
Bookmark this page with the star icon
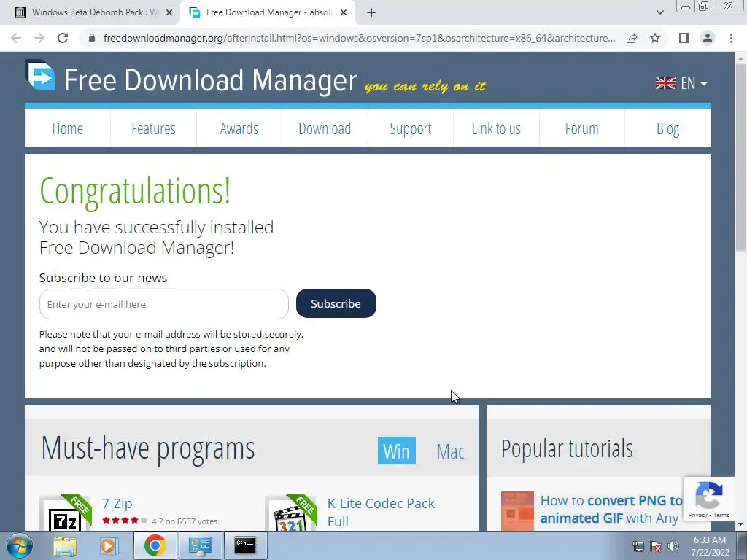click(655, 38)
